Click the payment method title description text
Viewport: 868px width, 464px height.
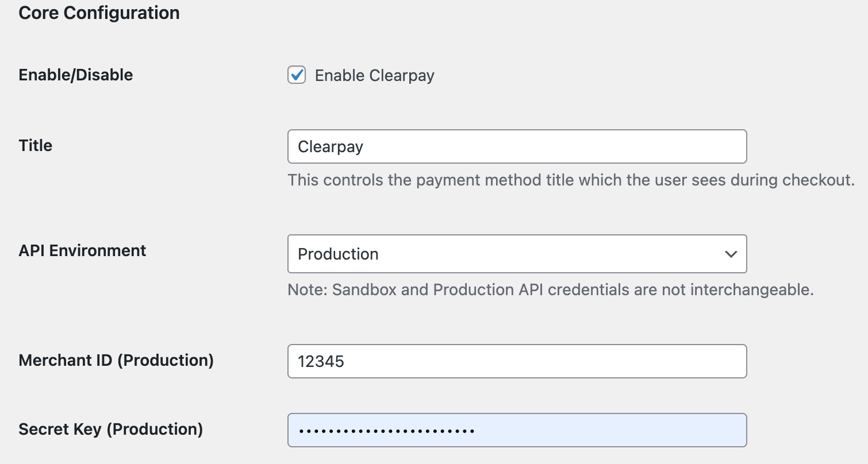(571, 180)
